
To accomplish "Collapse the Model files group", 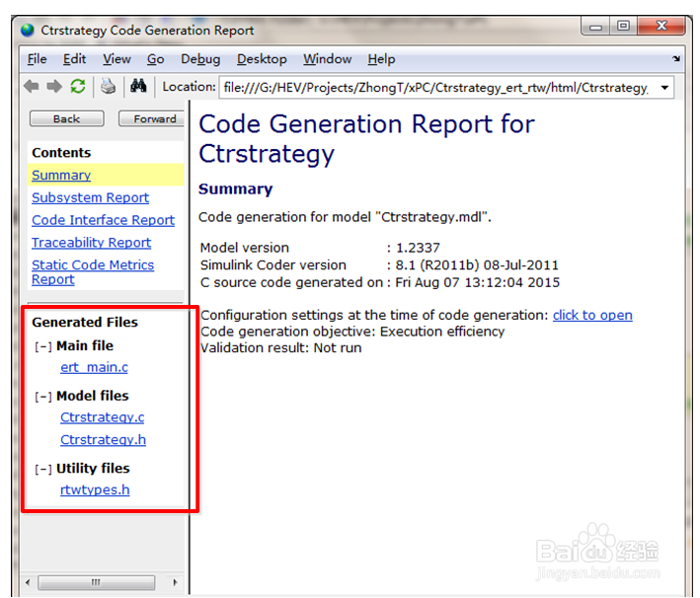I will [42, 397].
